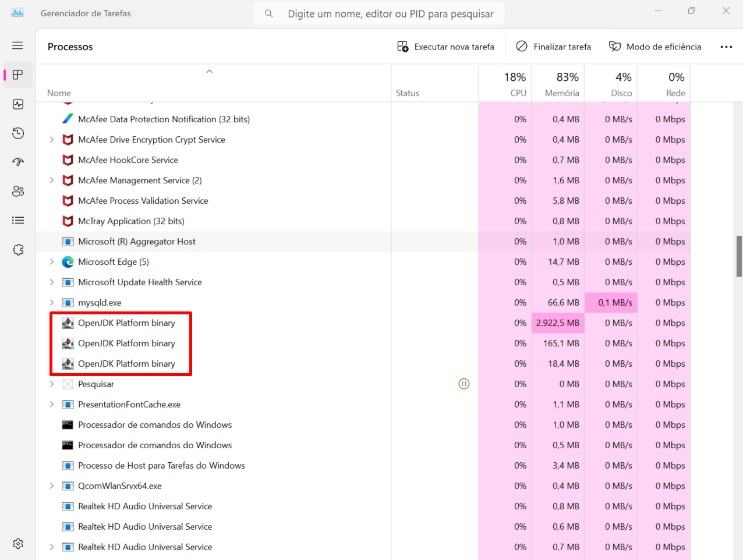The width and height of the screenshot is (743, 560).
Task: Expand Microsoft Update Health Service
Action: point(52,282)
